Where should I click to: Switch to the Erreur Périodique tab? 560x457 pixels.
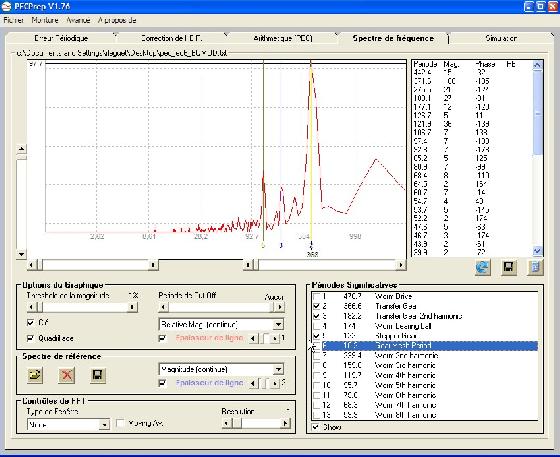click(x=61, y=38)
